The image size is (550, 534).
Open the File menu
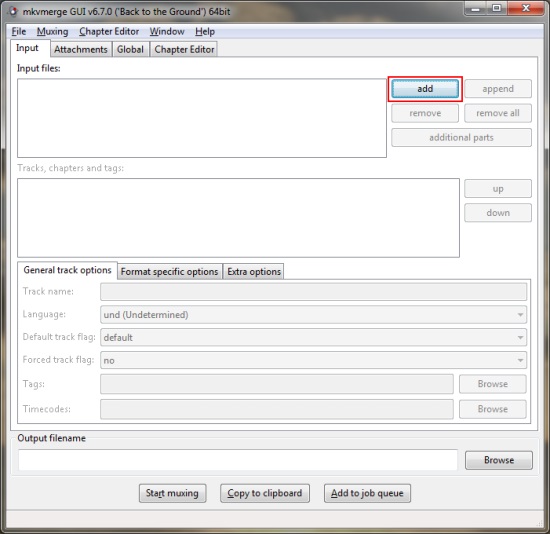pyautogui.click(x=19, y=32)
